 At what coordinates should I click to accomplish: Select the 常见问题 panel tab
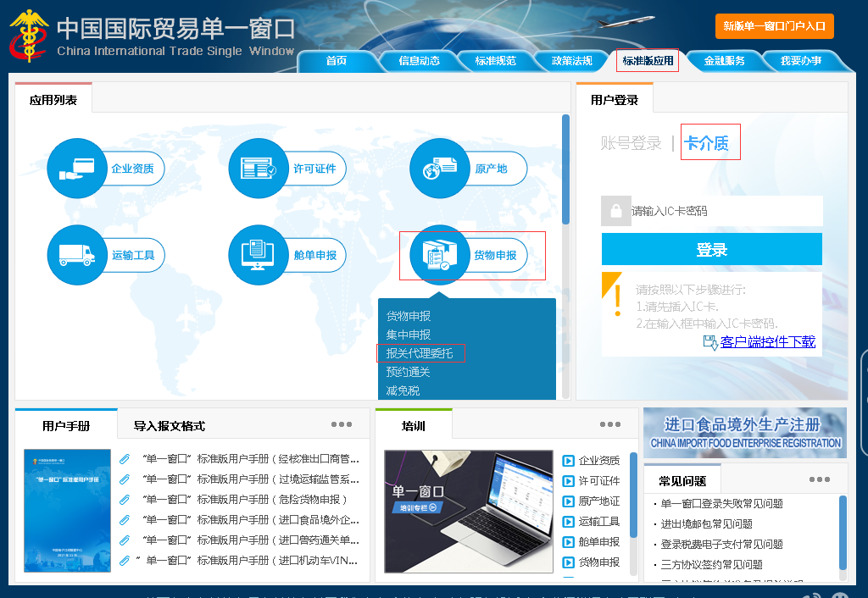682,481
